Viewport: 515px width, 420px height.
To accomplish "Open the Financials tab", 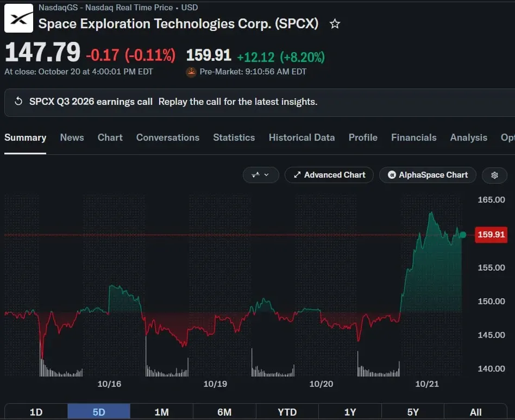I will coord(414,137).
